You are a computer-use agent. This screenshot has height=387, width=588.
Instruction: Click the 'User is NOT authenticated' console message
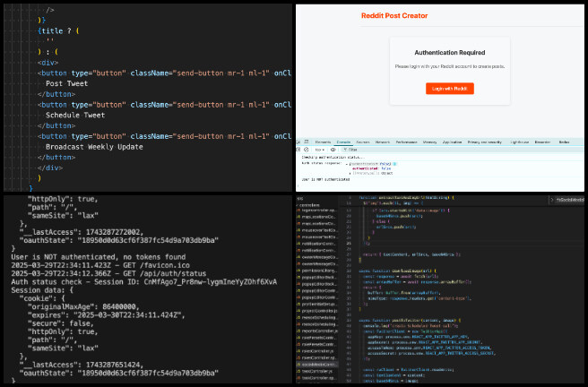pos(325,180)
